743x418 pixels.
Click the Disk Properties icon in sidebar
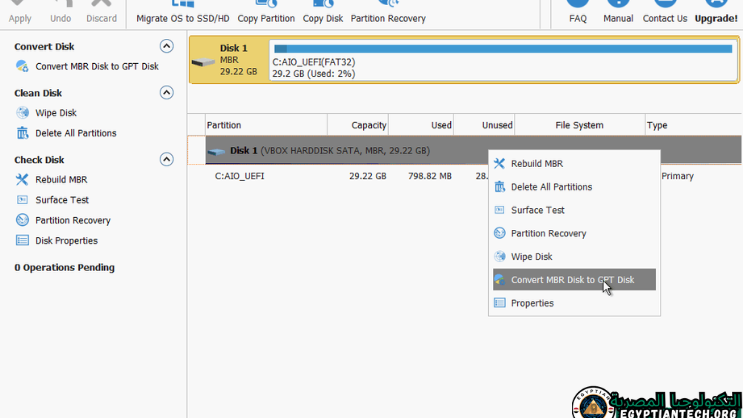point(22,241)
